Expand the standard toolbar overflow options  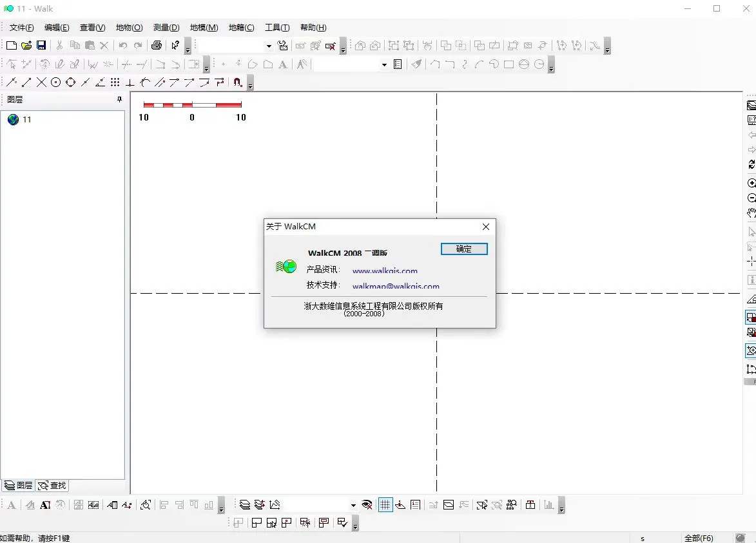click(188, 46)
